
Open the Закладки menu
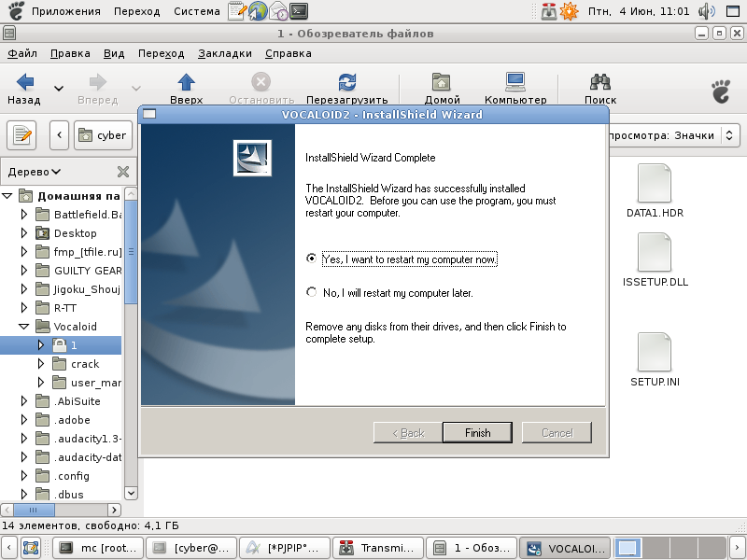tap(225, 53)
